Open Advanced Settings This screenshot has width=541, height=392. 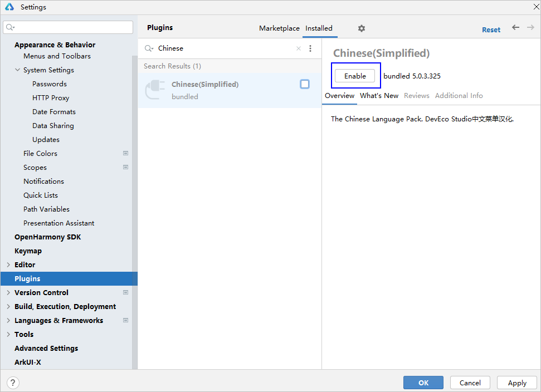point(46,348)
